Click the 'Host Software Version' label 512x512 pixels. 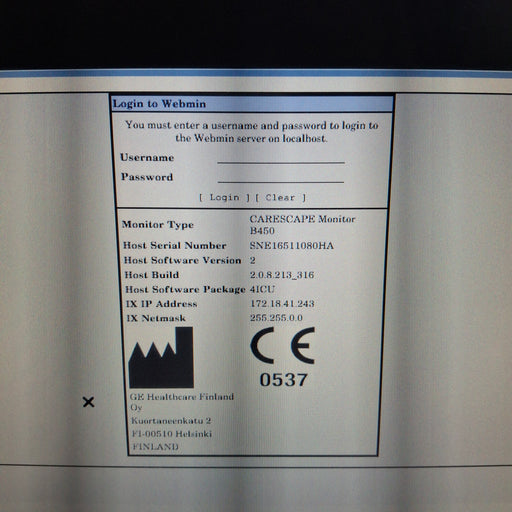coord(182,260)
